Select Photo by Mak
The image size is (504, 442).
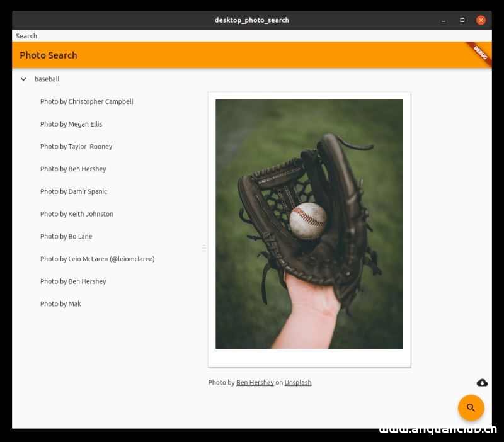(60, 303)
